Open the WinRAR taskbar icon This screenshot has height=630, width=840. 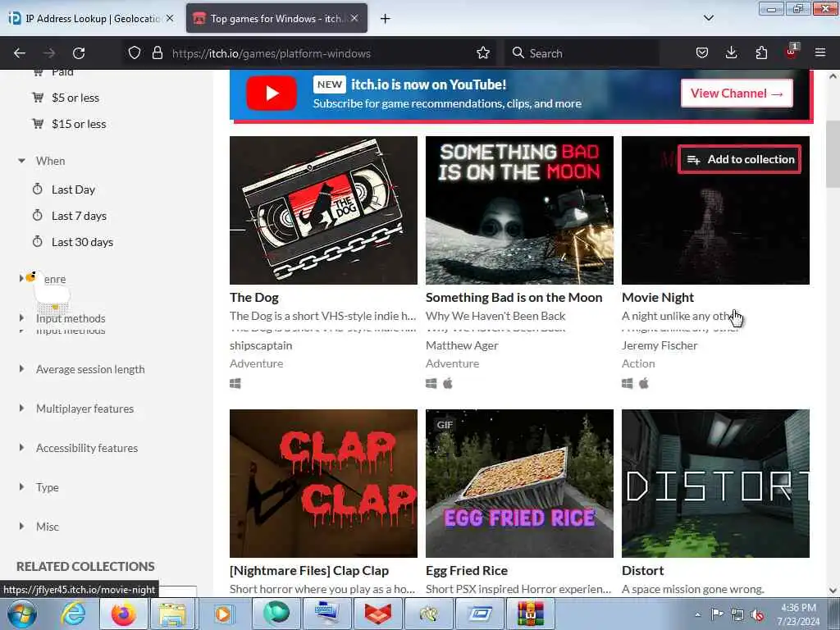(531, 614)
